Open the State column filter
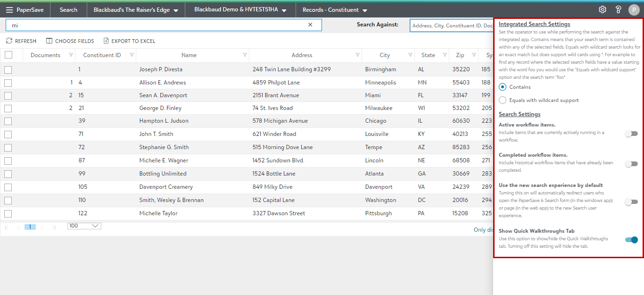This screenshot has width=644, height=295. (x=445, y=55)
